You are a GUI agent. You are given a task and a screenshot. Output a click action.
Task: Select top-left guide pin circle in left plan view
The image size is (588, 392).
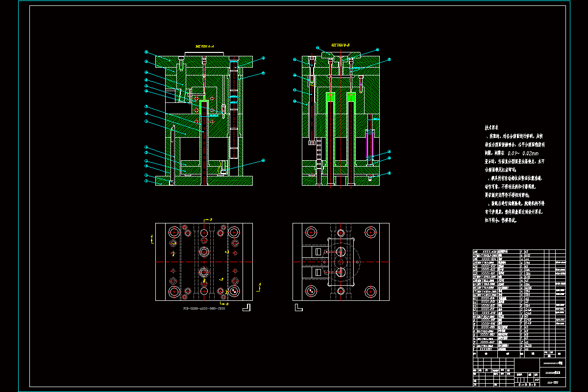[174, 232]
